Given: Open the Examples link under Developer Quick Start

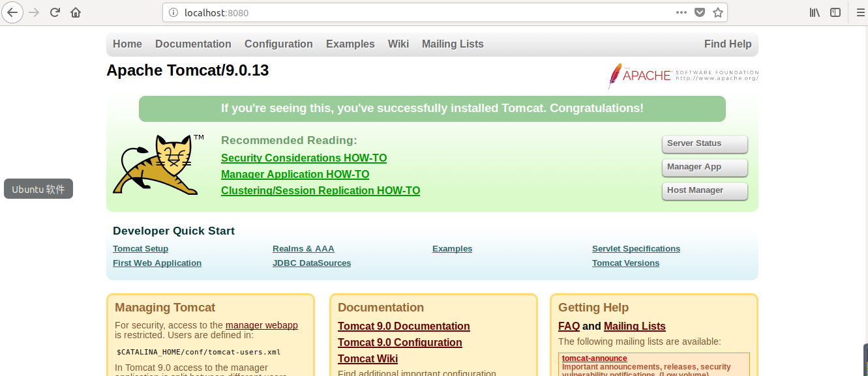Looking at the screenshot, I should [452, 249].
